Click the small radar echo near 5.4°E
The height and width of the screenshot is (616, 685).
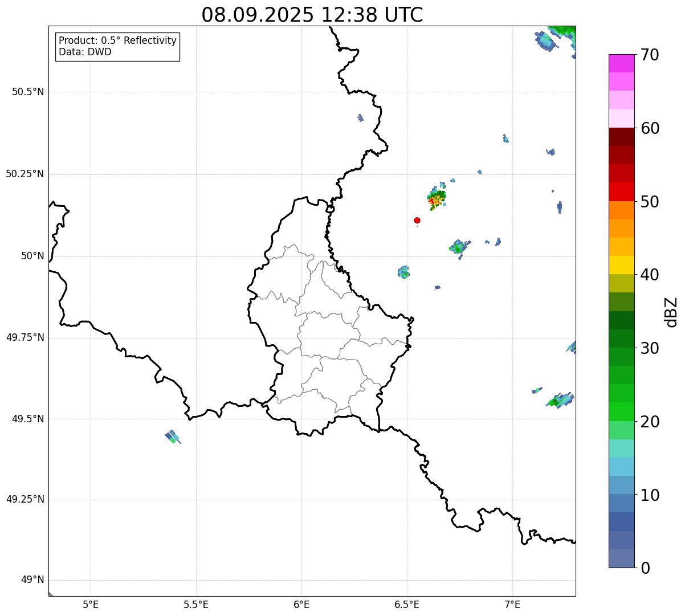click(x=172, y=437)
